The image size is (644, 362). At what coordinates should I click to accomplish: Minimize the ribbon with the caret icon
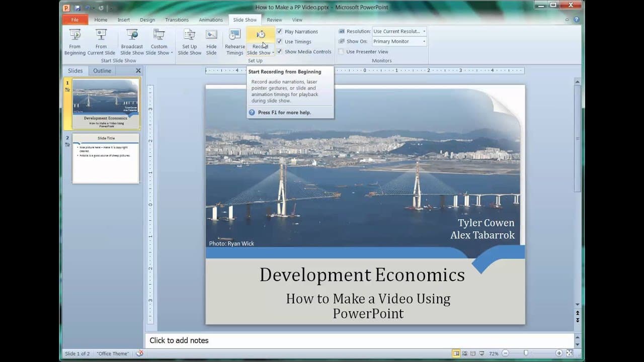click(567, 20)
